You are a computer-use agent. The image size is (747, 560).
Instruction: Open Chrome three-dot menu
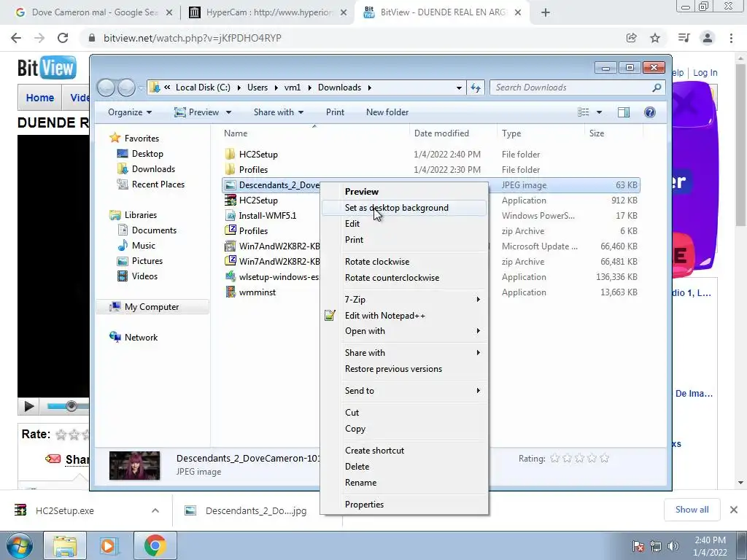(731, 38)
